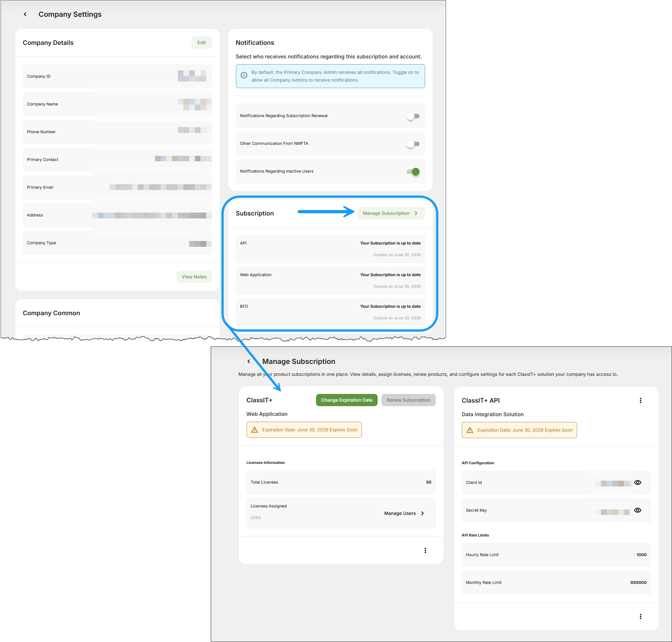Image resolution: width=672 pixels, height=642 pixels.
Task: Click the Data Integration Solution subtitle
Action: pyautogui.click(x=492, y=415)
